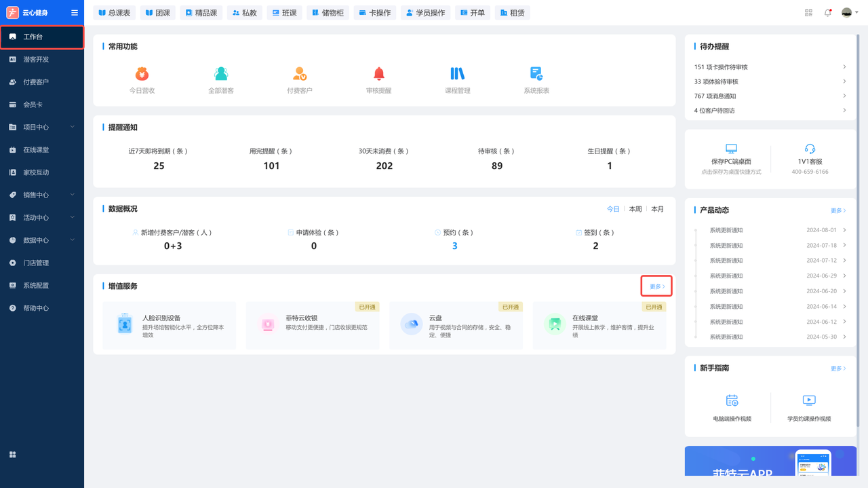Open 付费客户 shortcut icon in 常用功能
Viewport: 868px width, 488px height.
point(300,73)
